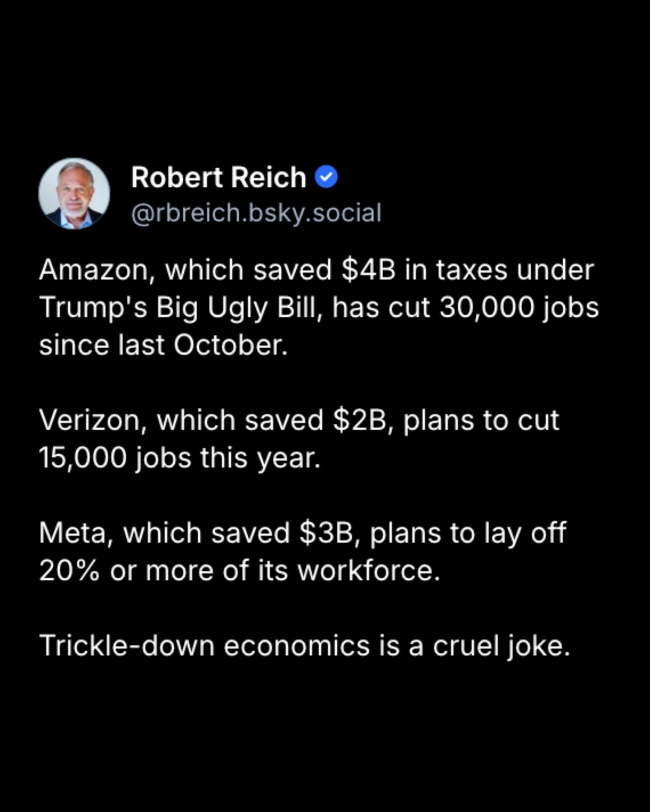Click the phrase "Trump's Big Ugly Bill"
Viewport: 650px width, 812px height.
[x=181, y=308]
